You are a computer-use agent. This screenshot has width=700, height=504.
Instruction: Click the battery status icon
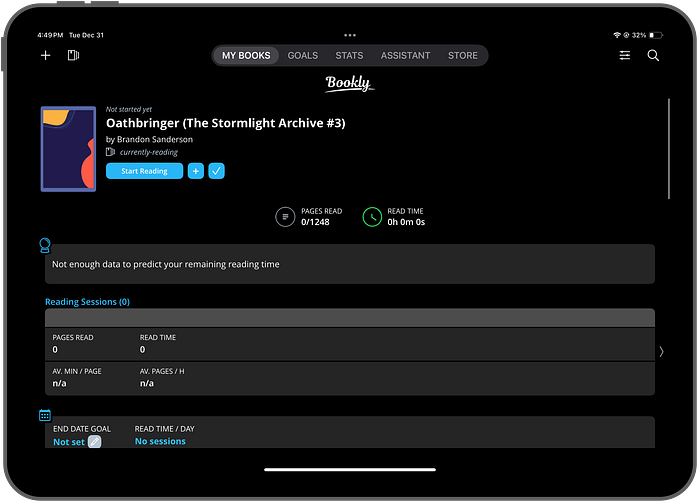coord(656,35)
